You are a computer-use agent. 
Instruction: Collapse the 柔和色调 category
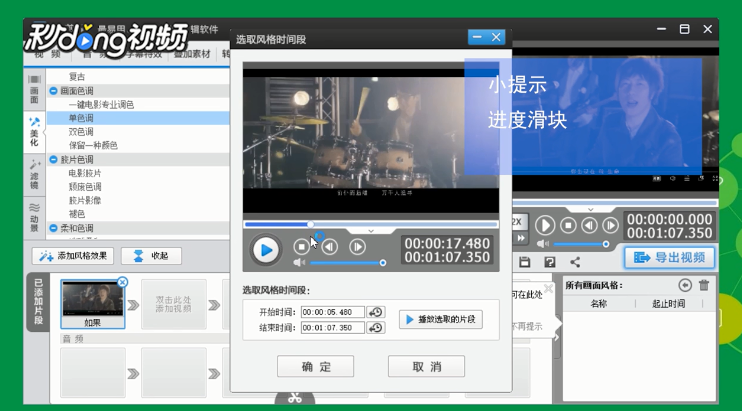point(53,228)
